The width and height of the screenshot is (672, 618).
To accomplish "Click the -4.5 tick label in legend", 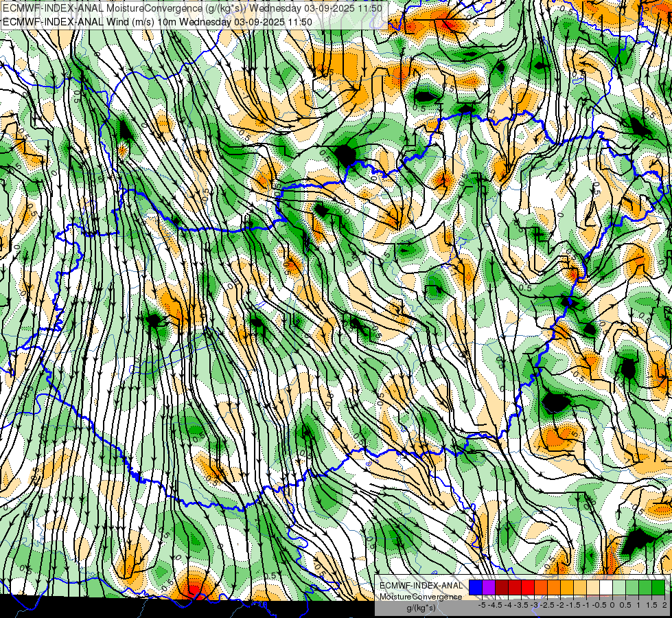I will [x=495, y=605].
